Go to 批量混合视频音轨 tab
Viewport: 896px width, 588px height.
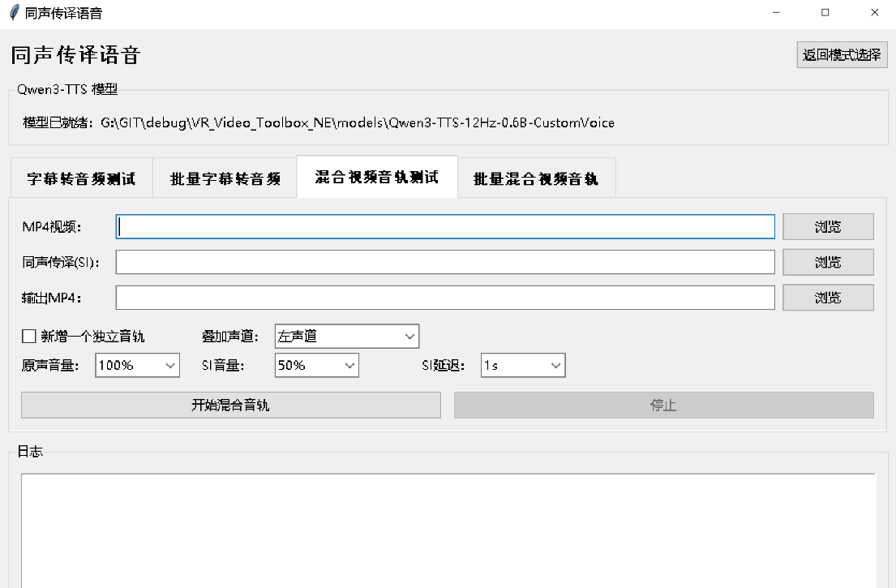tap(536, 178)
